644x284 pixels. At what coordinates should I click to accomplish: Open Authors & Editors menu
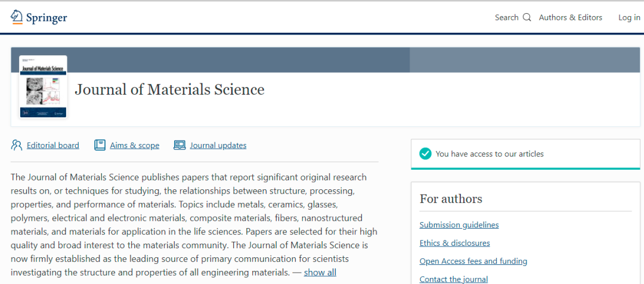point(570,17)
